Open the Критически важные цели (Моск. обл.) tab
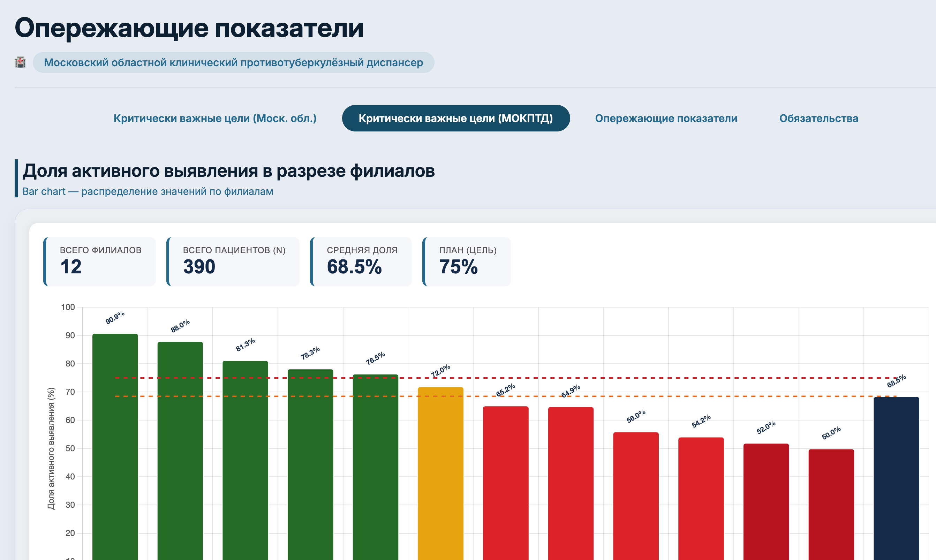Image resolution: width=936 pixels, height=560 pixels. pos(215,119)
